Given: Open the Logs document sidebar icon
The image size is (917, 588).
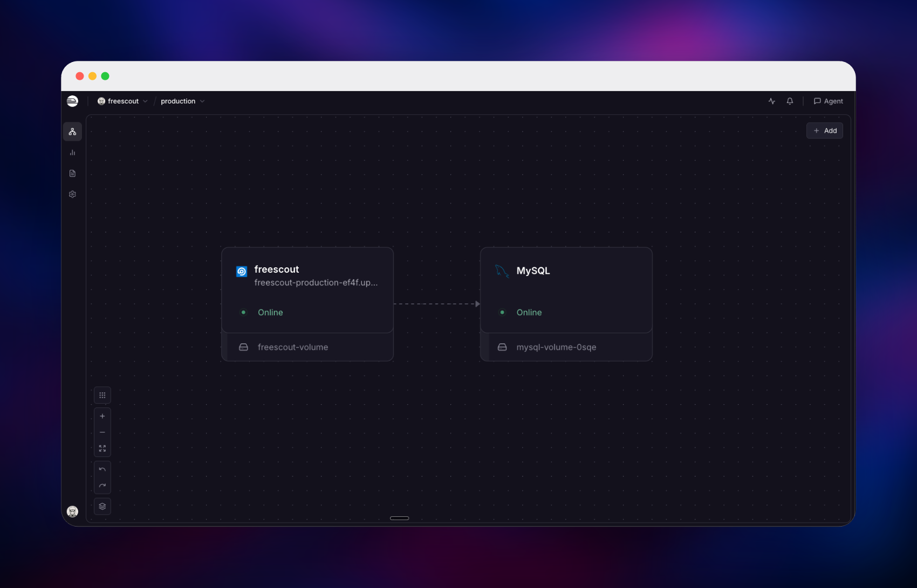Looking at the screenshot, I should (x=72, y=174).
